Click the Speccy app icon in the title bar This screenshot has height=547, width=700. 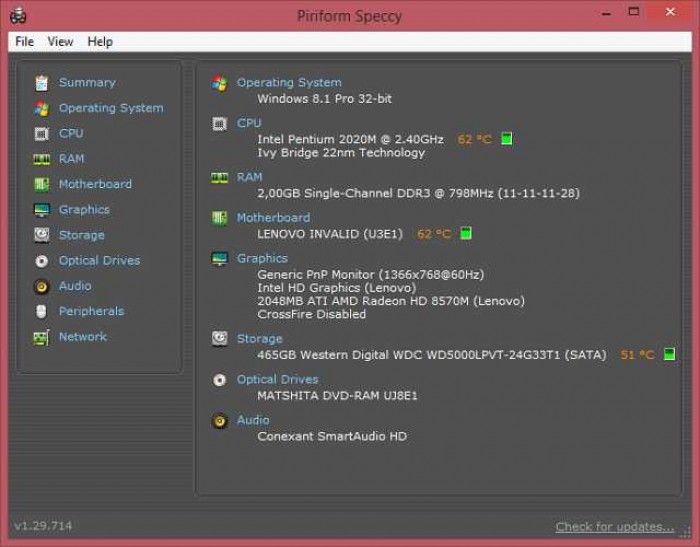coord(18,15)
